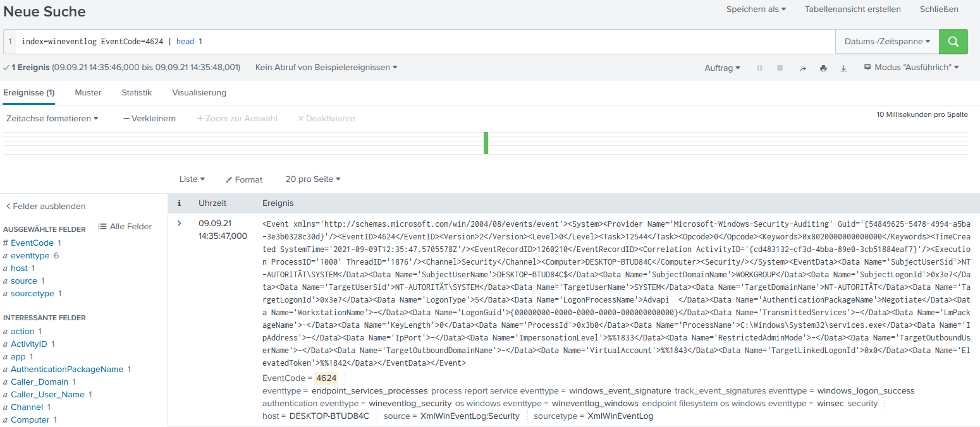Image resolution: width=980 pixels, height=427 pixels.
Task: Open the Caller_User_Name field
Action: click(47, 394)
